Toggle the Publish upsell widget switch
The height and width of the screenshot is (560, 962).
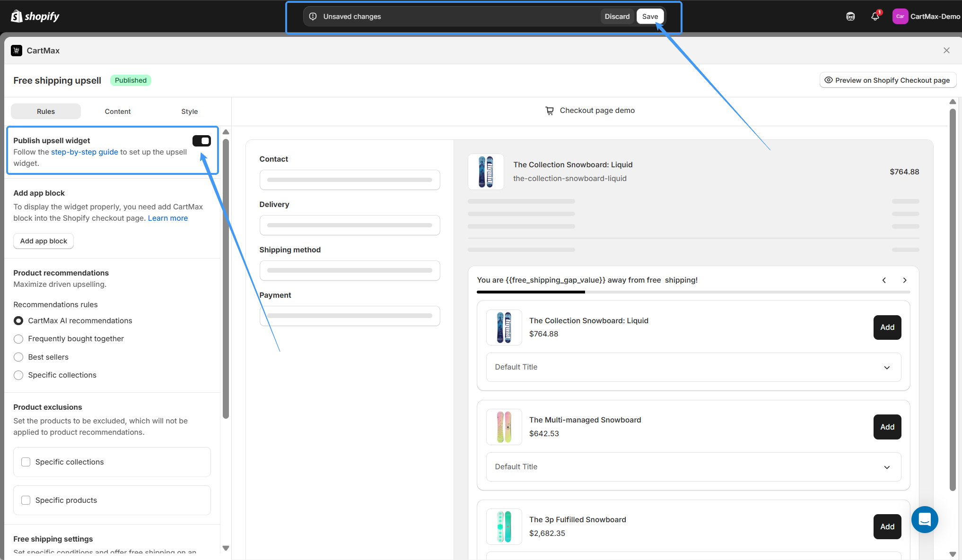[201, 141]
